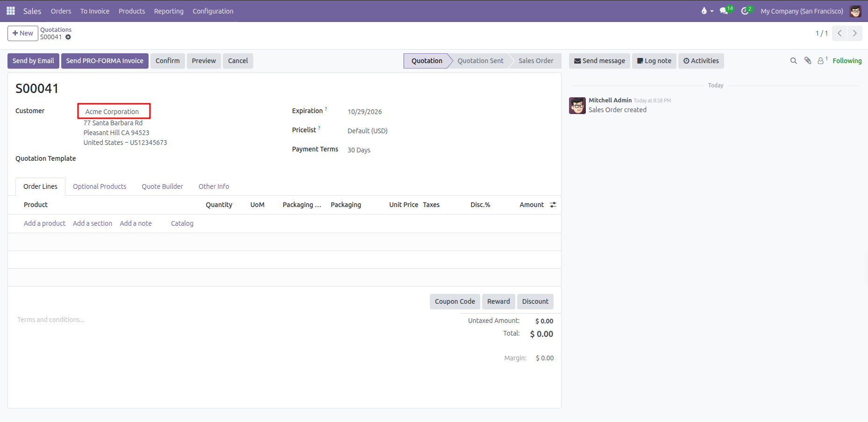Image resolution: width=868 pixels, height=422 pixels.
Task: Switch to the Quote Builder tab
Action: [x=163, y=186]
